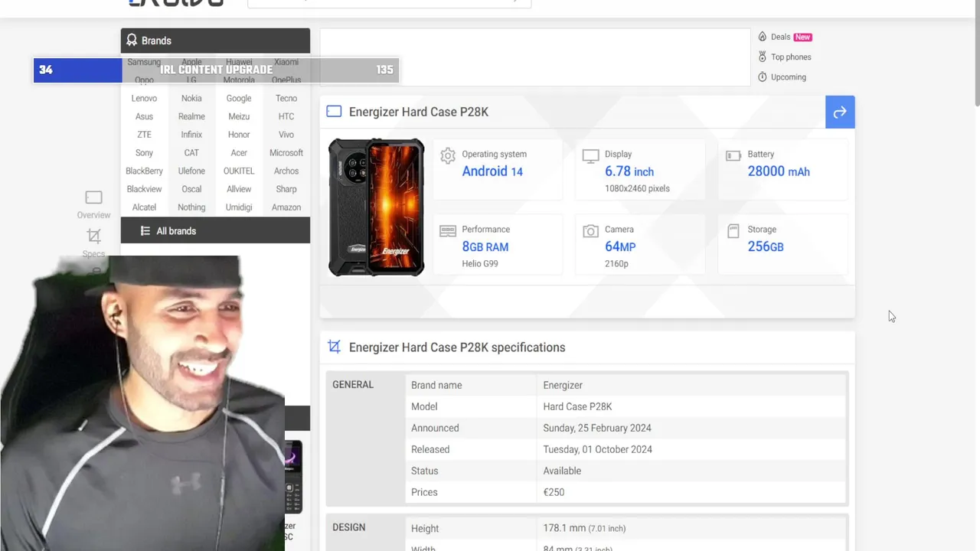Select the Asus brand
The width and height of the screenshot is (980, 551).
(144, 116)
